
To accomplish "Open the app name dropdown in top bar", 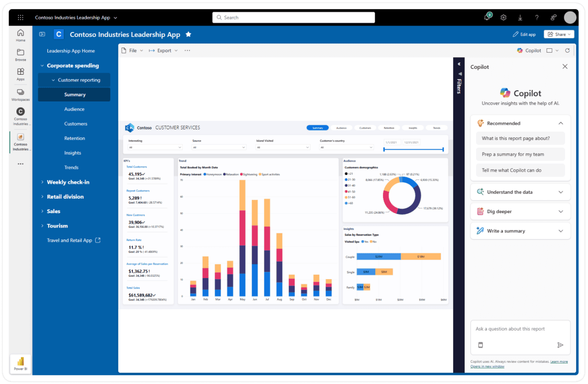I will pyautogui.click(x=115, y=18).
